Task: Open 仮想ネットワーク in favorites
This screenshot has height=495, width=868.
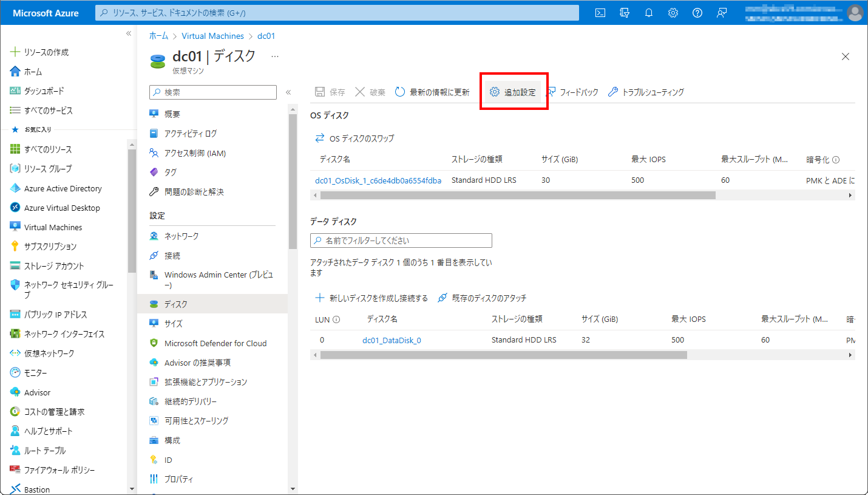Action: pos(49,353)
